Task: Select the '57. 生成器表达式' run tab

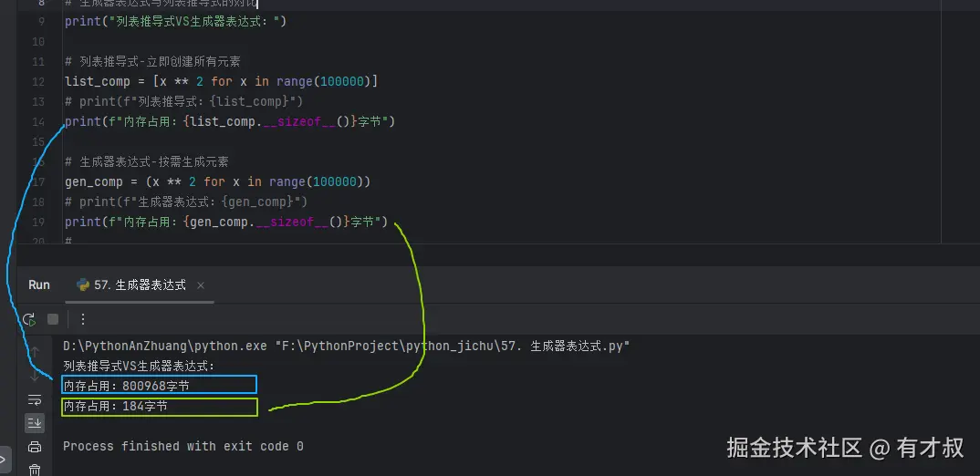Action: click(x=140, y=285)
